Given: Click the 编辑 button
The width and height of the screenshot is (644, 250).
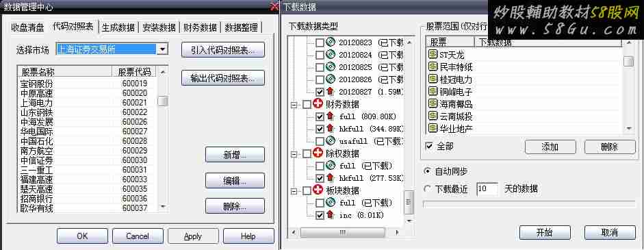Looking at the screenshot, I should click(235, 181).
